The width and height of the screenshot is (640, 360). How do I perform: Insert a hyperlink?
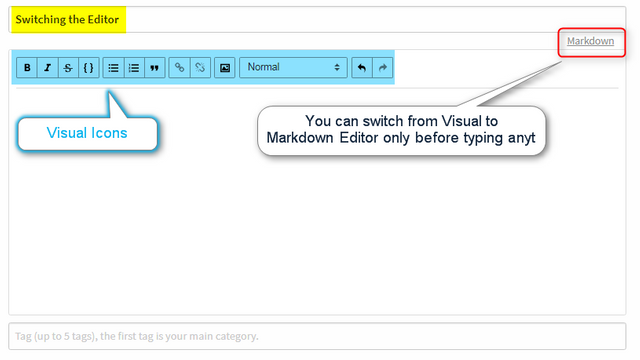pyautogui.click(x=180, y=68)
